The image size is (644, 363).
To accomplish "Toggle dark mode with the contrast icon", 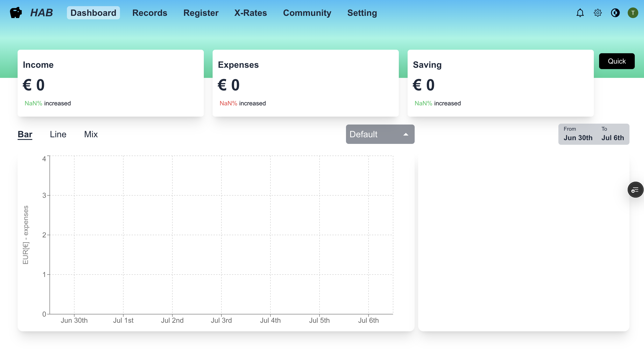I will click(616, 13).
